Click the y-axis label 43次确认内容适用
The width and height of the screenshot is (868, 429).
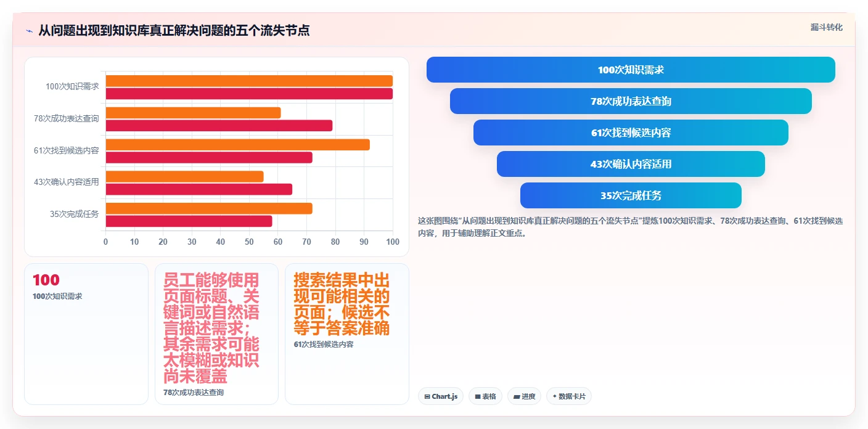(x=67, y=182)
